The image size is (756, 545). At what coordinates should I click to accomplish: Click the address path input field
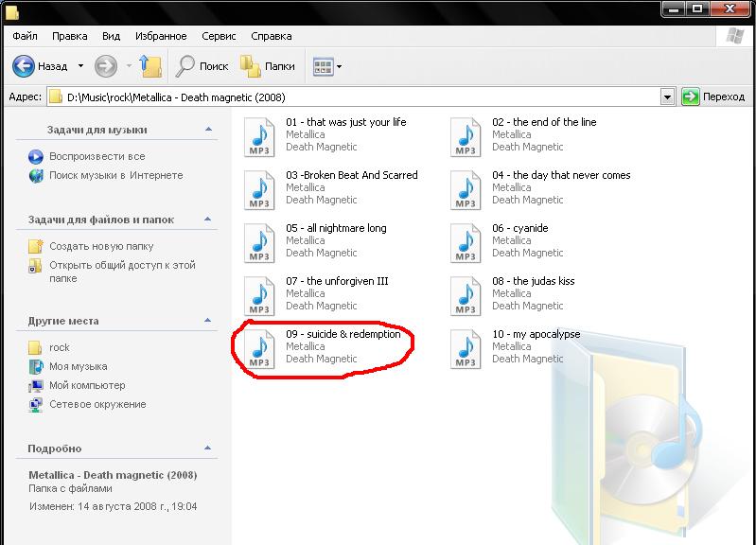360,97
